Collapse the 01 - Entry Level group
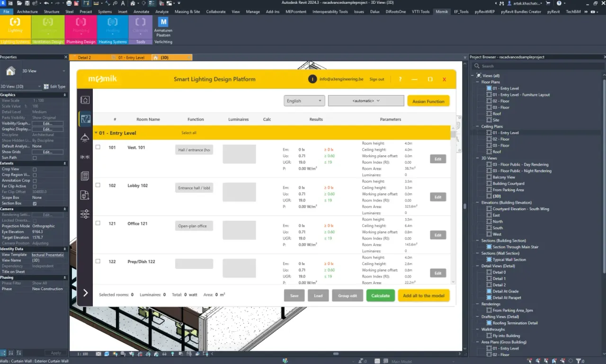606x364 pixels. tap(96, 133)
